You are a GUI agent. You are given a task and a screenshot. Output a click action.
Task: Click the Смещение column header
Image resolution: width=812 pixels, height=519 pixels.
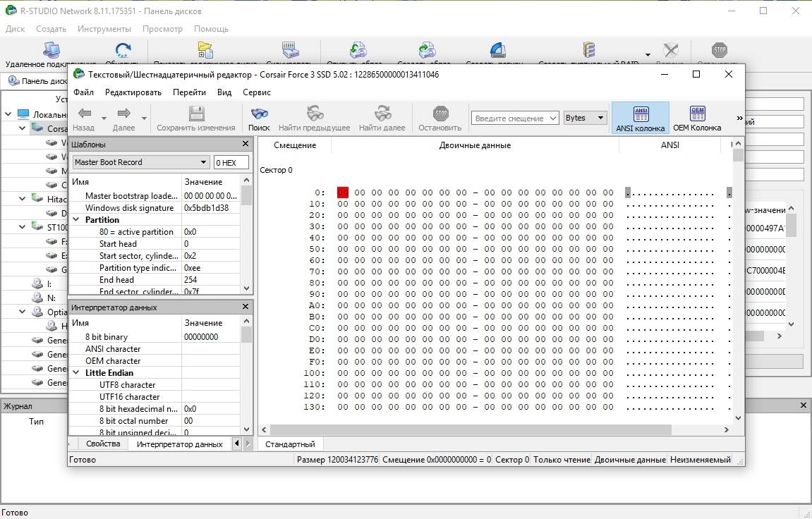(x=295, y=145)
